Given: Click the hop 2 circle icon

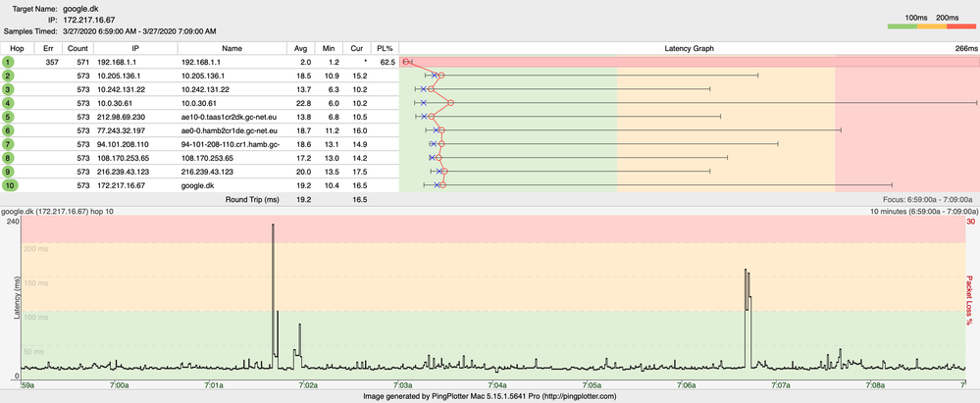Looking at the screenshot, I should tap(9, 75).
